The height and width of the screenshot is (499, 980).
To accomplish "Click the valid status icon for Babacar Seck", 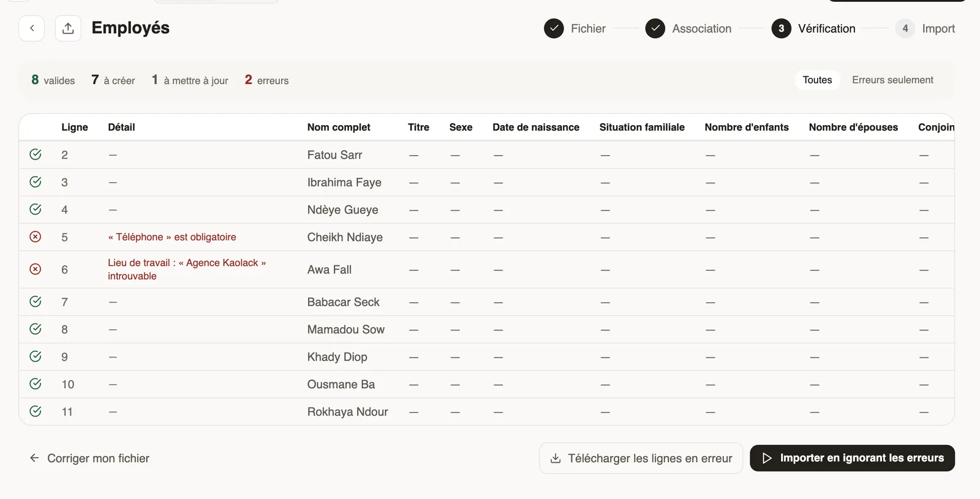I will pyautogui.click(x=36, y=302).
